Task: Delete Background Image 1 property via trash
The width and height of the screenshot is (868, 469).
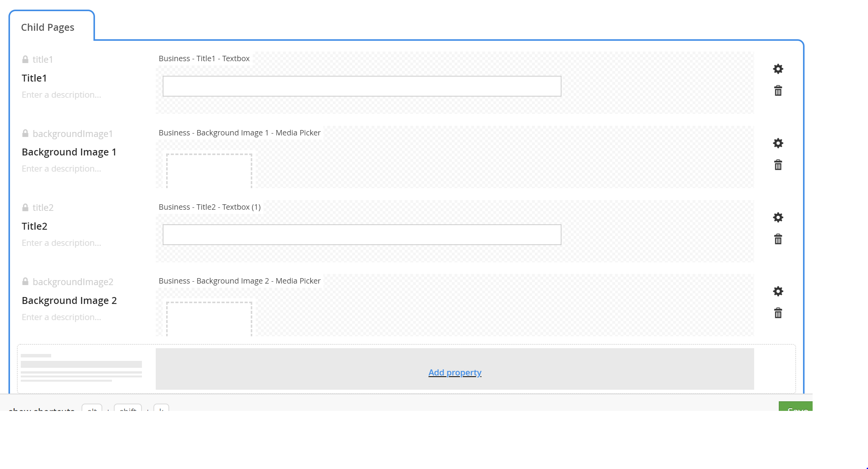Action: [778, 165]
